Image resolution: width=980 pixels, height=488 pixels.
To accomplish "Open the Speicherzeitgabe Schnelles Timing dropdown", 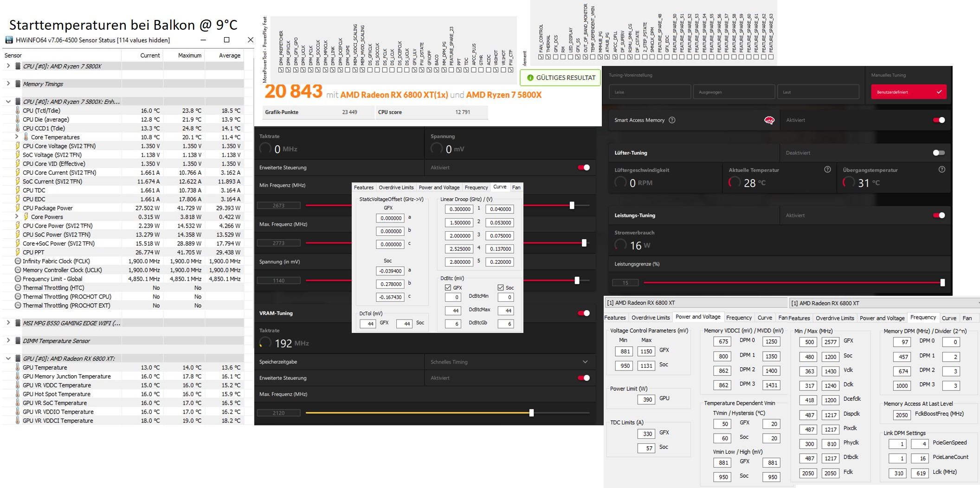I will tap(509, 362).
